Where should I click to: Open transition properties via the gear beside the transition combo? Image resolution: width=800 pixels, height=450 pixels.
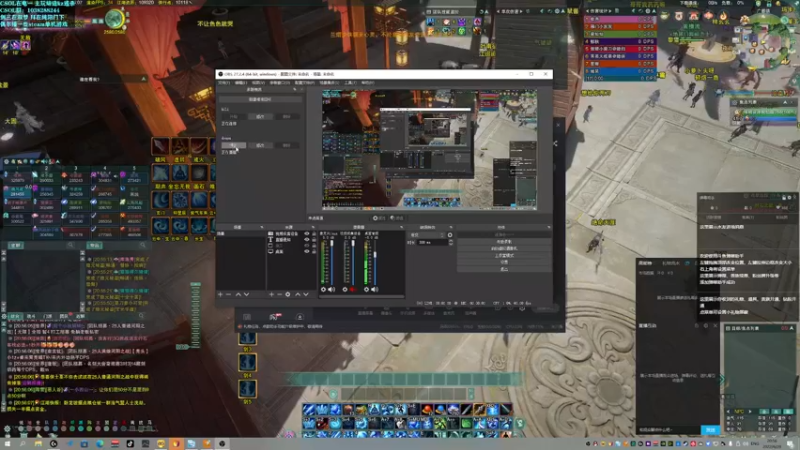coord(450,235)
